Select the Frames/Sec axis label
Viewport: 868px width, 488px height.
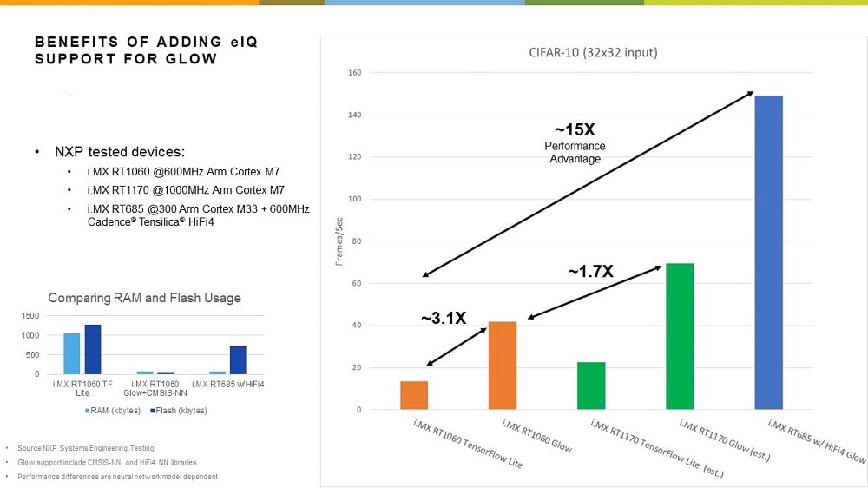coord(339,241)
